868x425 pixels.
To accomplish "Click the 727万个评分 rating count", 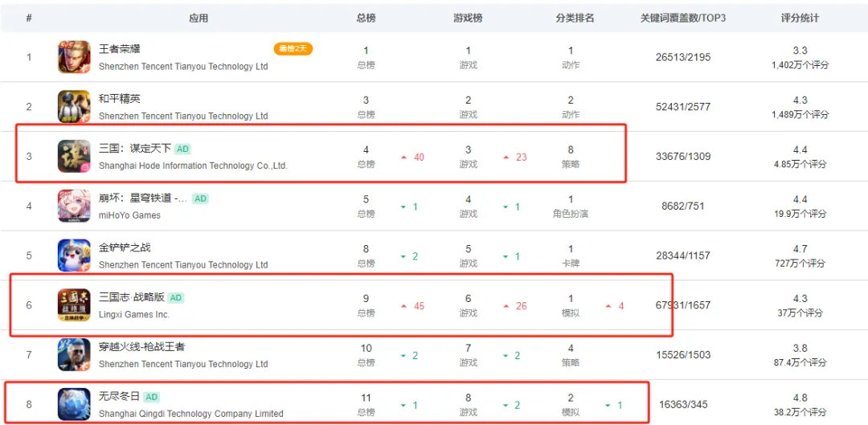I will pyautogui.click(x=800, y=264).
